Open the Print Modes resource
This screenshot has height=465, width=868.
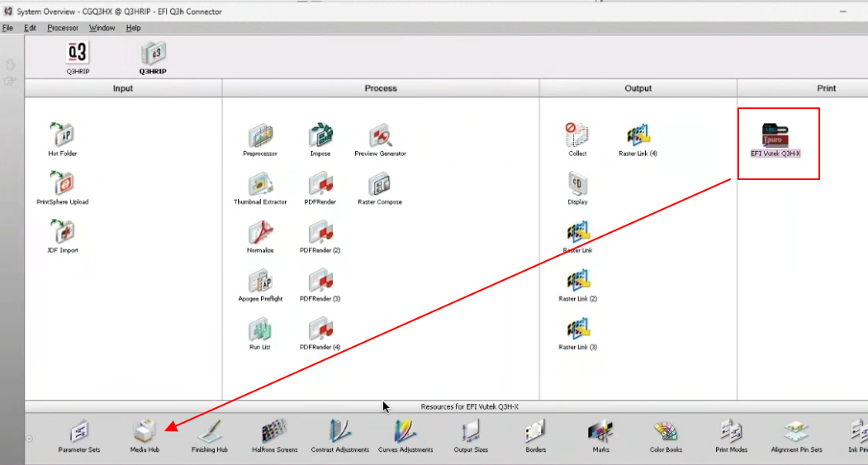click(x=731, y=431)
